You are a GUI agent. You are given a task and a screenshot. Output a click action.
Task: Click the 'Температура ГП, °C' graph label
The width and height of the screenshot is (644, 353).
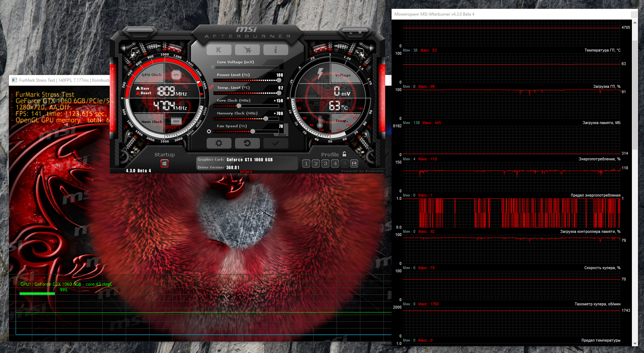click(602, 50)
